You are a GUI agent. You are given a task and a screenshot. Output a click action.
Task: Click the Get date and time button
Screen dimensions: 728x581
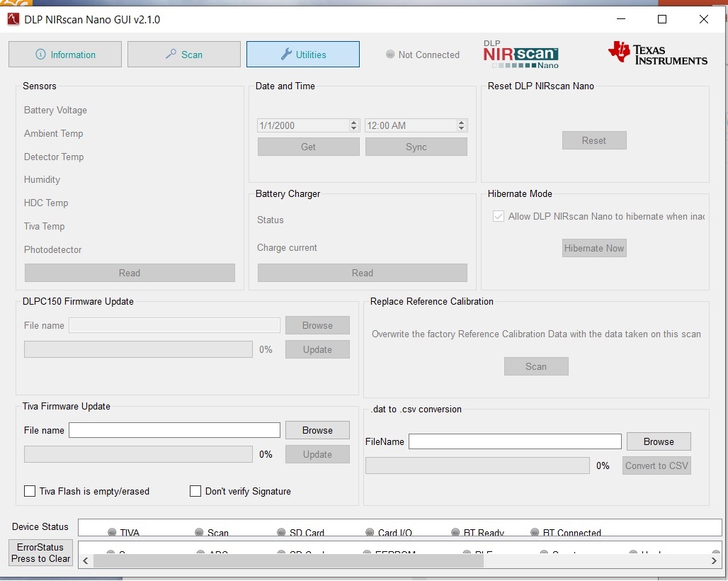click(308, 147)
